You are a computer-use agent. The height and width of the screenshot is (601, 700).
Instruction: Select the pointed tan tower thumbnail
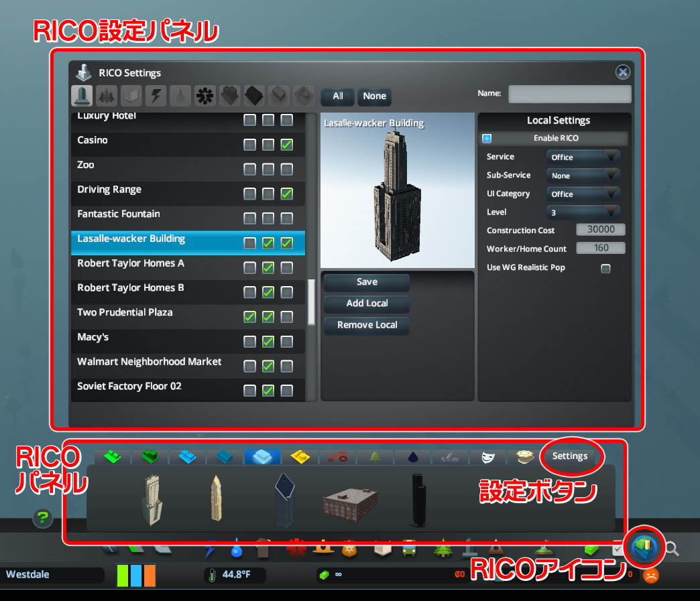216,498
